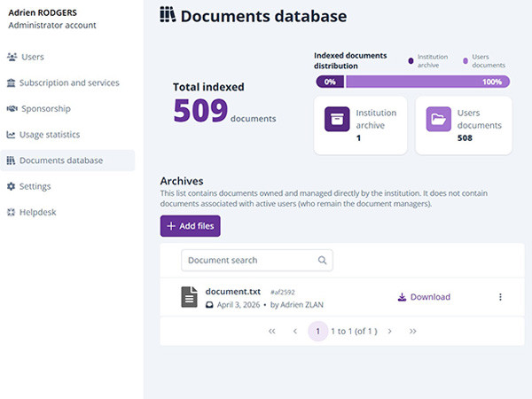Select page 1 in pagination
The height and width of the screenshot is (399, 532).
[x=317, y=331]
